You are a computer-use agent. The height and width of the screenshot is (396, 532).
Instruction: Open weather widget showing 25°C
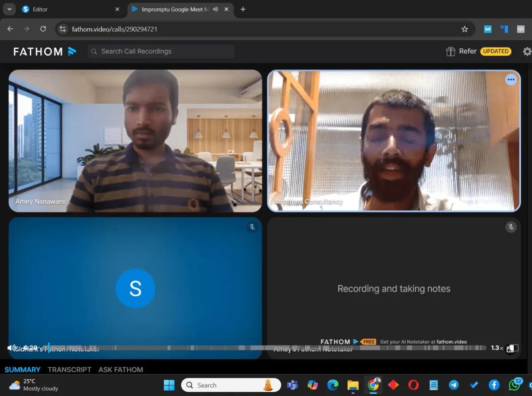pyautogui.click(x=34, y=385)
